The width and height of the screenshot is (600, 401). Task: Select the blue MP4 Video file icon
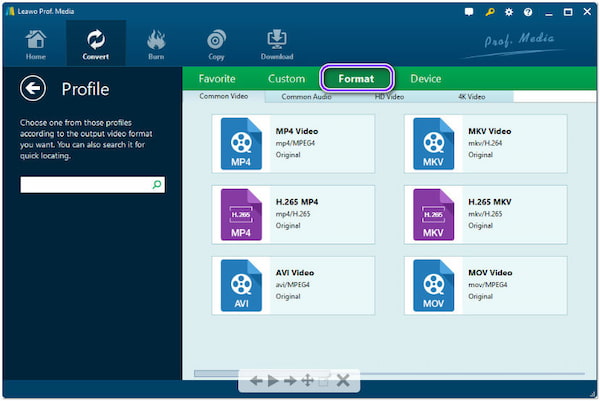pyautogui.click(x=241, y=143)
